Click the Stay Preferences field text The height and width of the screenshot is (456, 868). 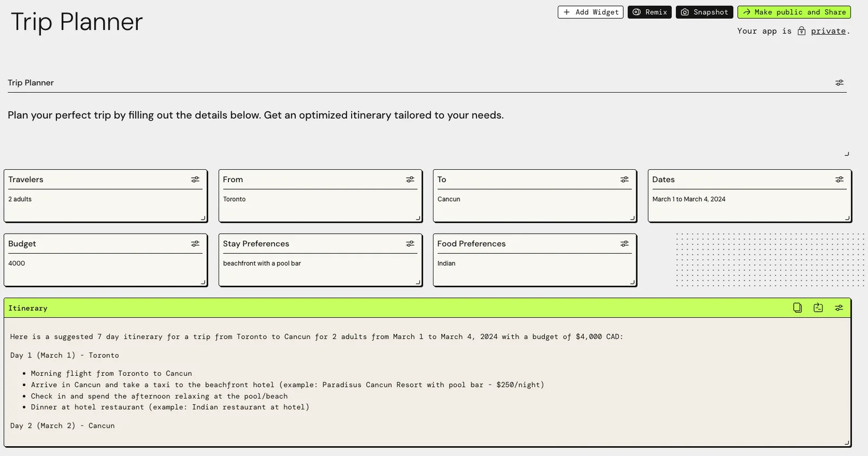click(262, 264)
